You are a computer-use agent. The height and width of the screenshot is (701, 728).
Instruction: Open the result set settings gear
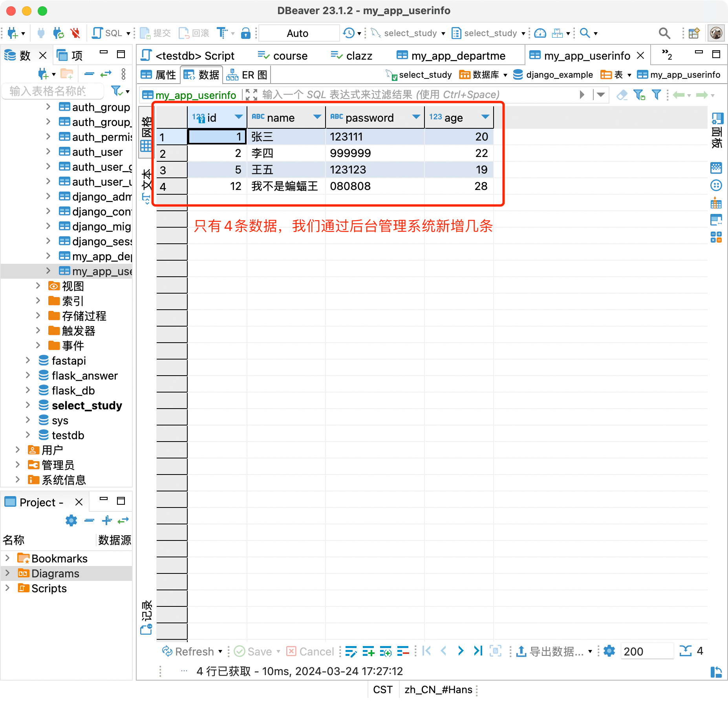609,651
